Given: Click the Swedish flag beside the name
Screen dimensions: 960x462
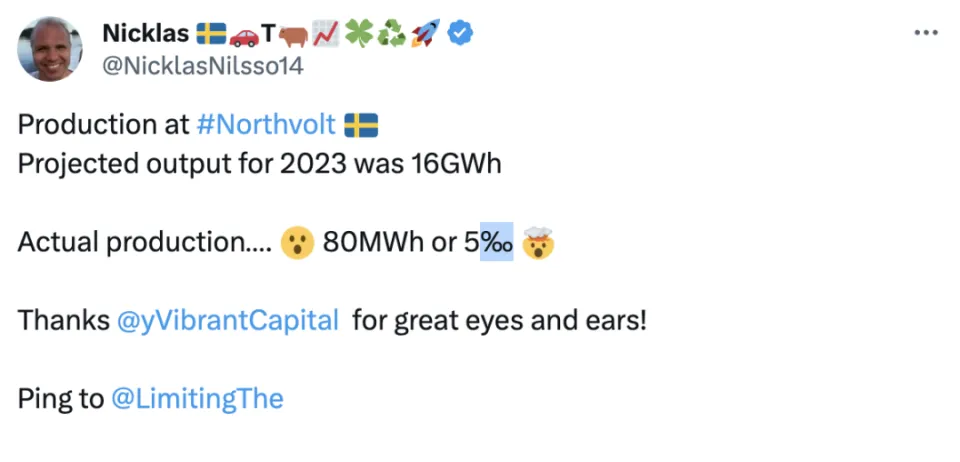Looking at the screenshot, I should (x=210, y=34).
